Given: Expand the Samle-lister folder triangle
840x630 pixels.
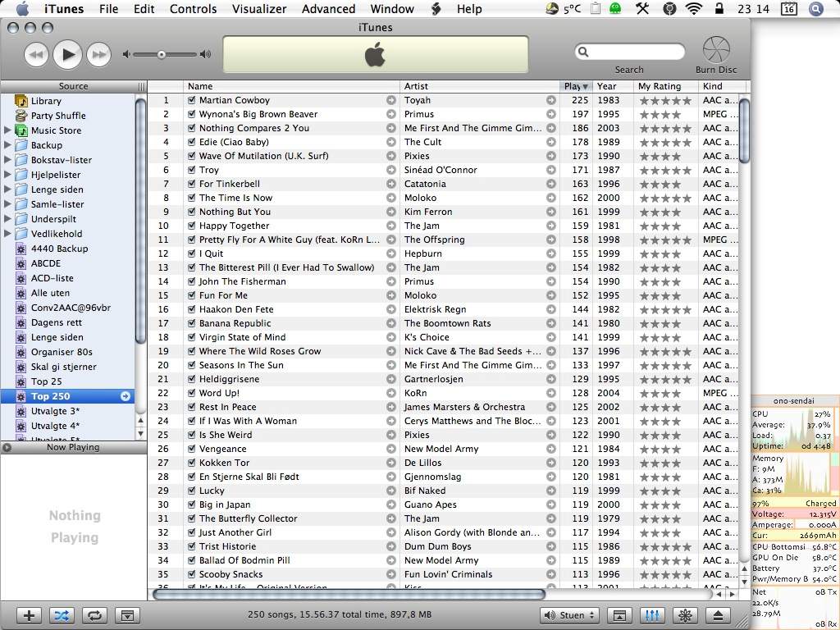Looking at the screenshot, I should point(7,203).
